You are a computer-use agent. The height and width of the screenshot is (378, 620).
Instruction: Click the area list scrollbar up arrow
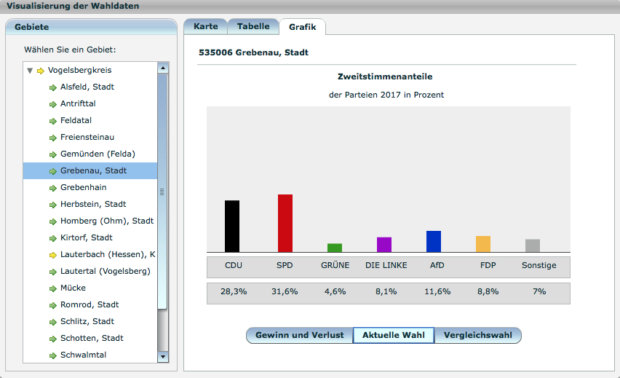click(163, 68)
